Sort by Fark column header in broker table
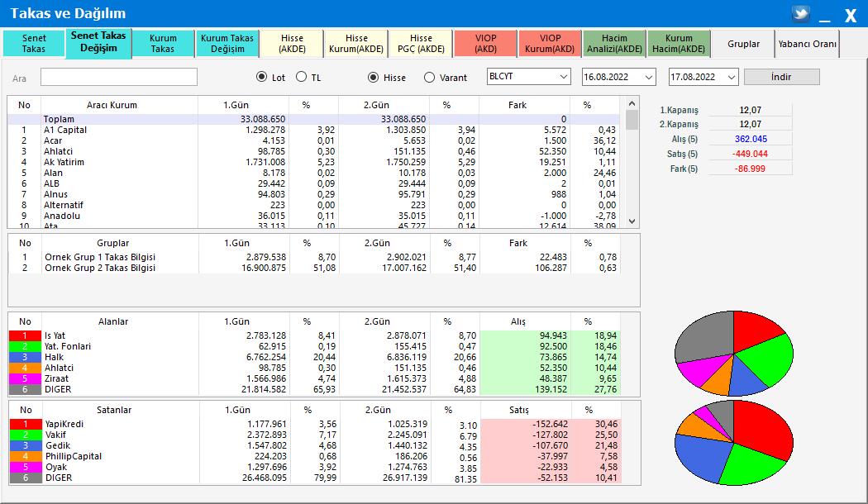868x504 pixels. point(517,105)
